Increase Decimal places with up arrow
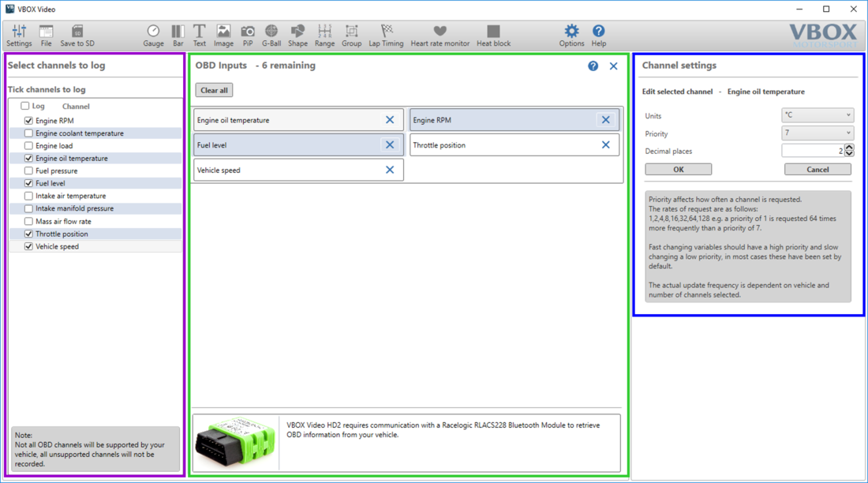The width and height of the screenshot is (868, 483). coord(849,148)
